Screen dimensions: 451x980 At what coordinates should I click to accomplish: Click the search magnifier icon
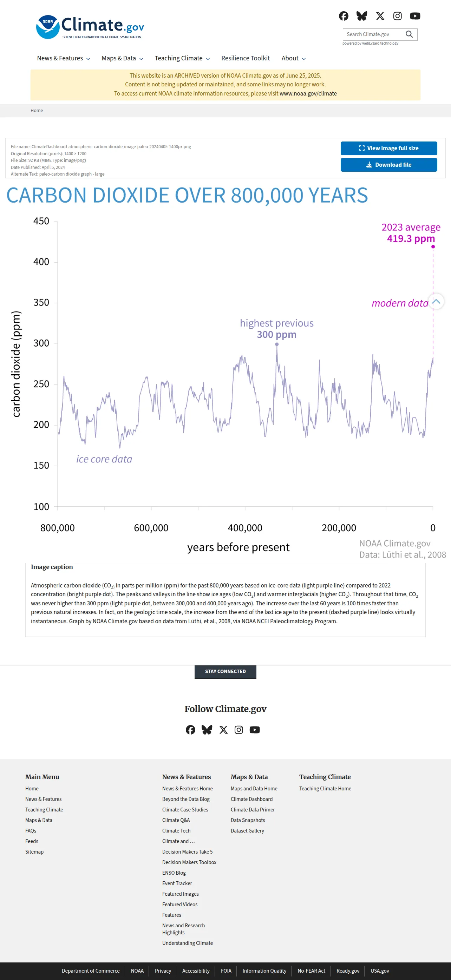(x=409, y=34)
